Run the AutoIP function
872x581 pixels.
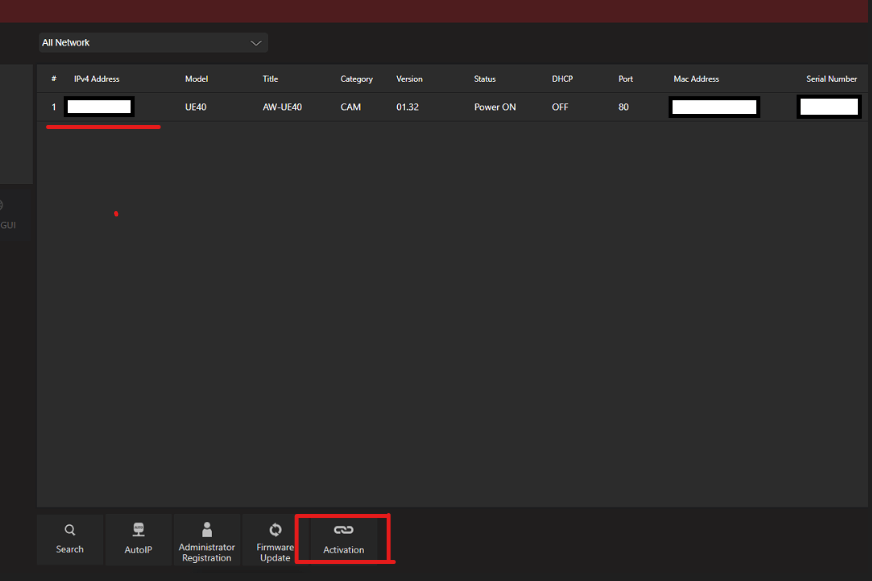[138, 540]
